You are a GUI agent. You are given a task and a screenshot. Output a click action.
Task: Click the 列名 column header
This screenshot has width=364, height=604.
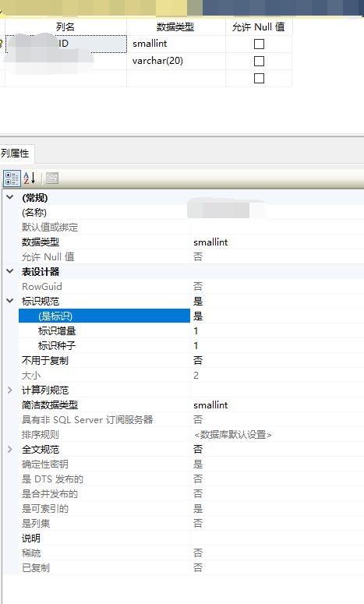[65, 27]
